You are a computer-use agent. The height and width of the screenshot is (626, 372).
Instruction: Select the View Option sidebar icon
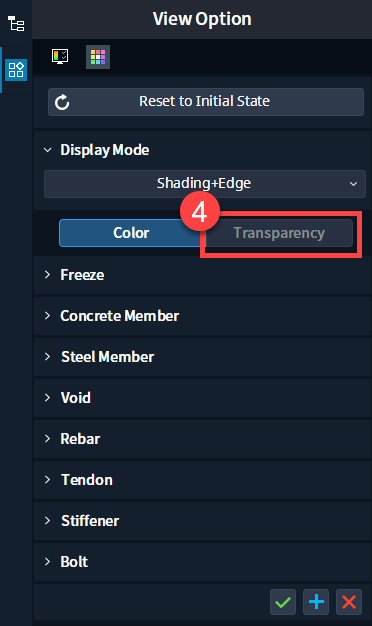16,70
